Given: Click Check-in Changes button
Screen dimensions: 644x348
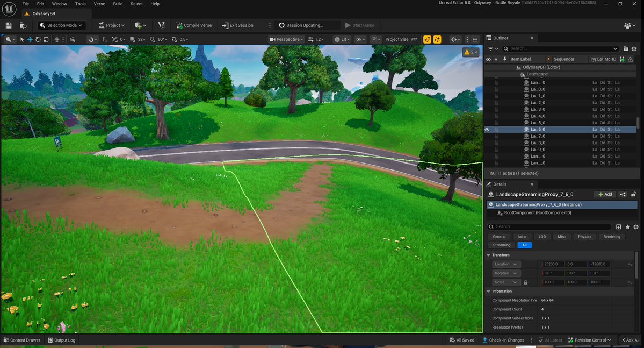Looking at the screenshot, I should point(503,340).
